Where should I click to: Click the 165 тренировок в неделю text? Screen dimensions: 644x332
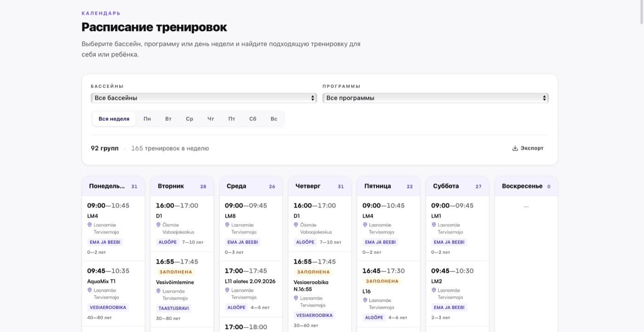pos(170,148)
